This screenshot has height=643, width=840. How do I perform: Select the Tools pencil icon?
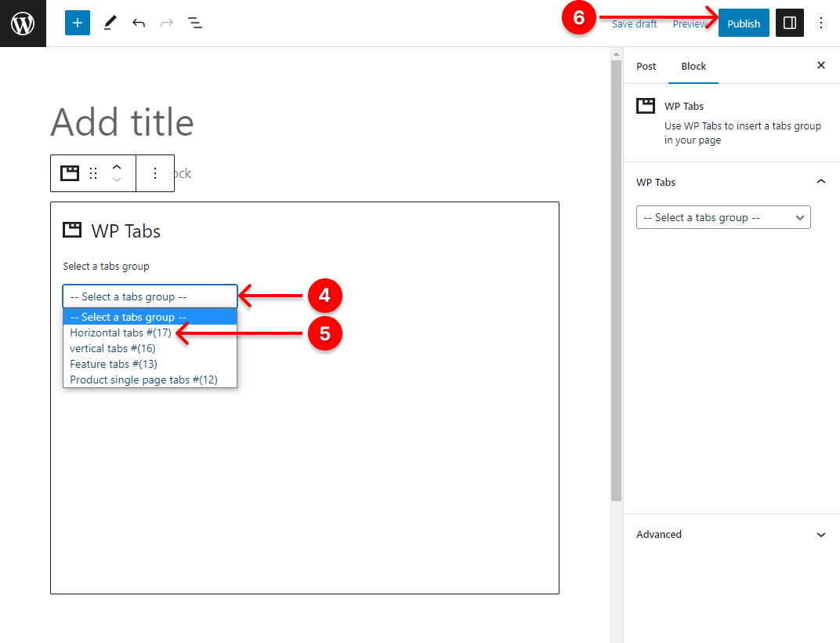(110, 23)
